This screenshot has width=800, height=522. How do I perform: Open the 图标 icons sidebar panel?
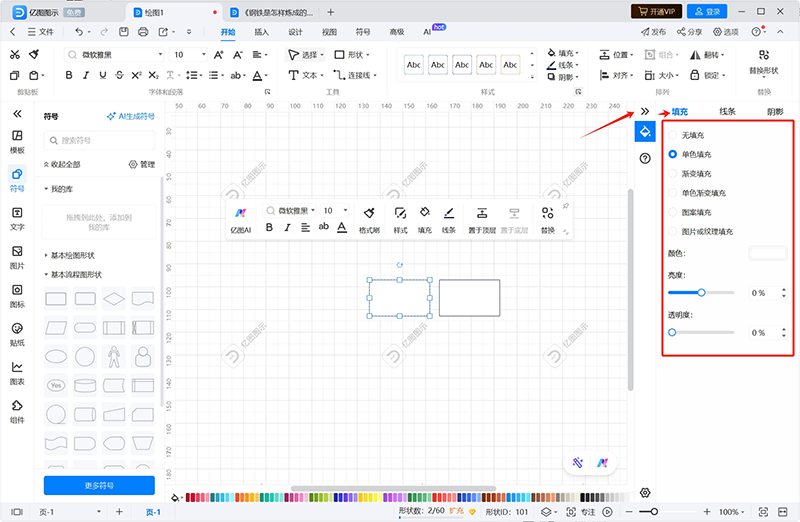coord(17,296)
